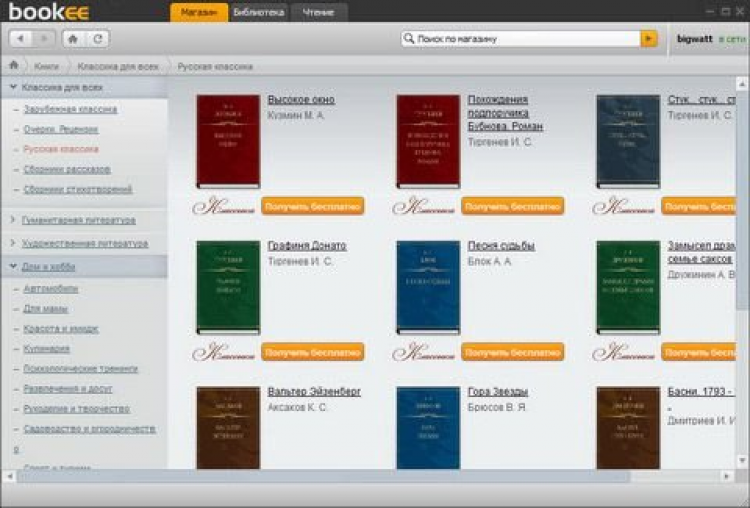Refresh the store page
Viewport: 750px width, 508px height.
pos(97,39)
